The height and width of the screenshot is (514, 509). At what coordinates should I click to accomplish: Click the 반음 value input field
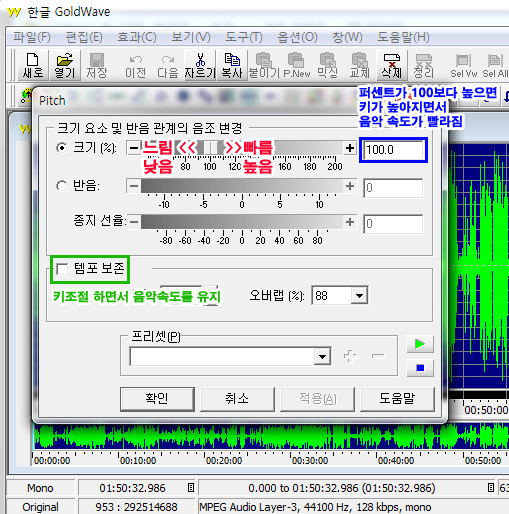point(393,188)
